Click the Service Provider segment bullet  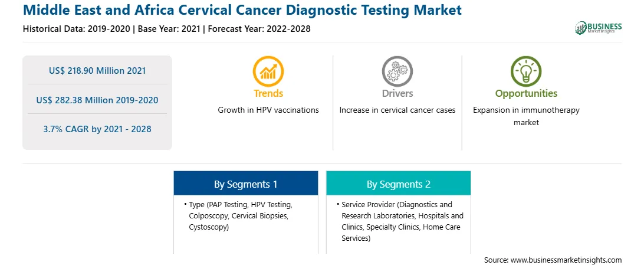(x=400, y=221)
